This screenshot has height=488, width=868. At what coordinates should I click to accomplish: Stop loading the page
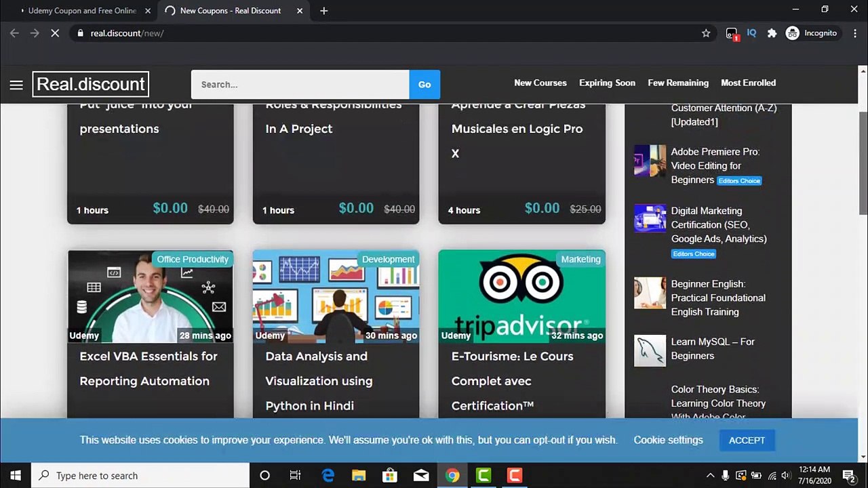tap(55, 33)
